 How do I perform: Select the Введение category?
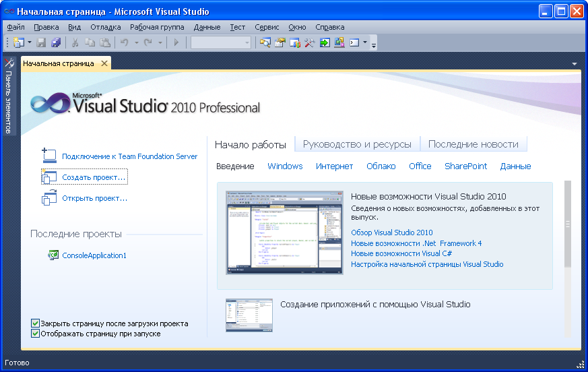tap(235, 166)
